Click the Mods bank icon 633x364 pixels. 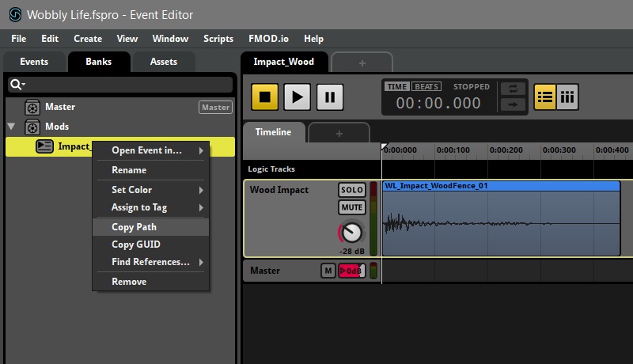[x=32, y=127]
